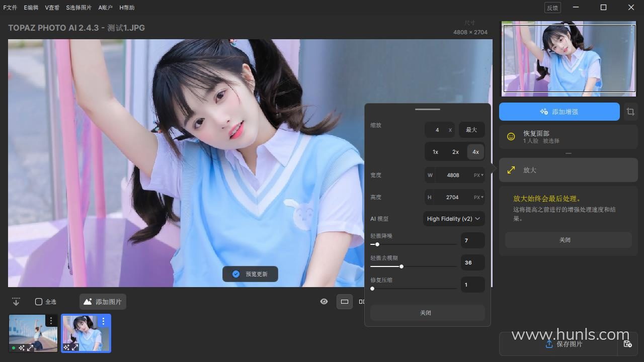644x362 pixels.
Task: Open the width PX unit dropdown
Action: 478,175
